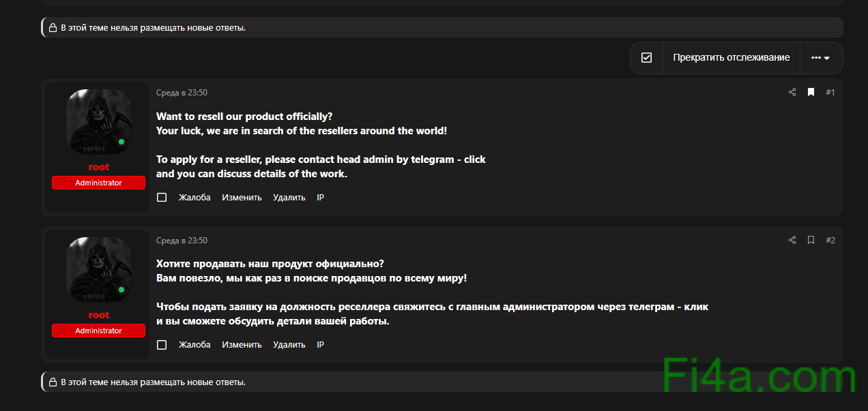Click the watch checkmark icon beside Прекратить отслеживание

(647, 58)
